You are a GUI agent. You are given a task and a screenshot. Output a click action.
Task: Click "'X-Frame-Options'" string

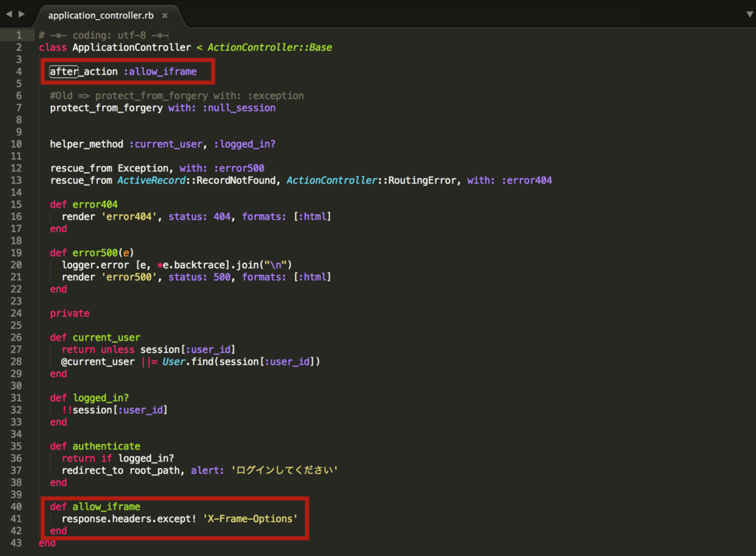tap(250, 519)
